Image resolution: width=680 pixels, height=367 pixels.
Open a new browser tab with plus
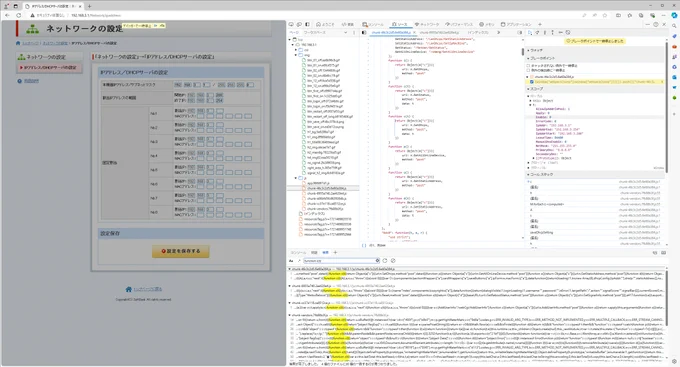[x=89, y=6]
